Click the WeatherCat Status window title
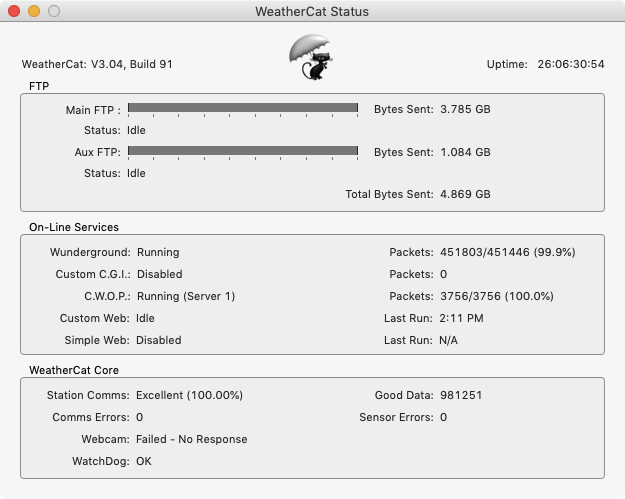 [x=312, y=12]
